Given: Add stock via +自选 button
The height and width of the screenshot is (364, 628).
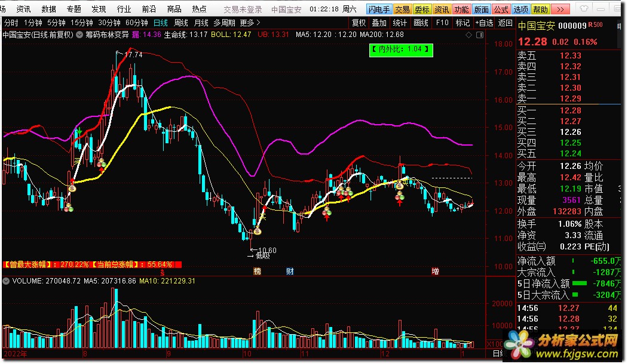Looking at the screenshot, I should pos(484,23).
